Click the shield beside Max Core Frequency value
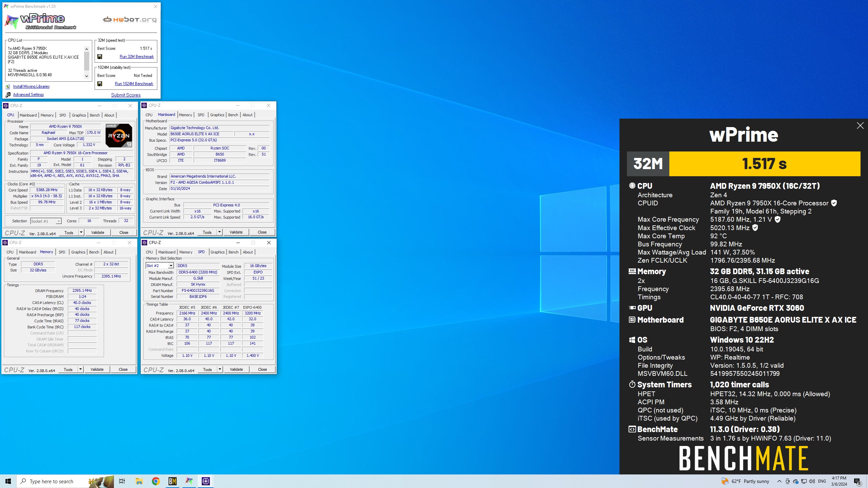This screenshot has height=488, width=868. [x=778, y=219]
